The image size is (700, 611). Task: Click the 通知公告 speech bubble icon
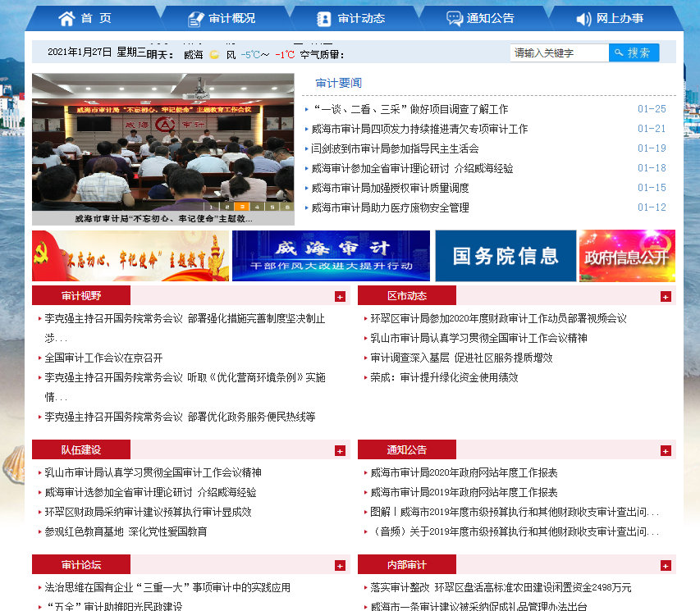(x=454, y=18)
